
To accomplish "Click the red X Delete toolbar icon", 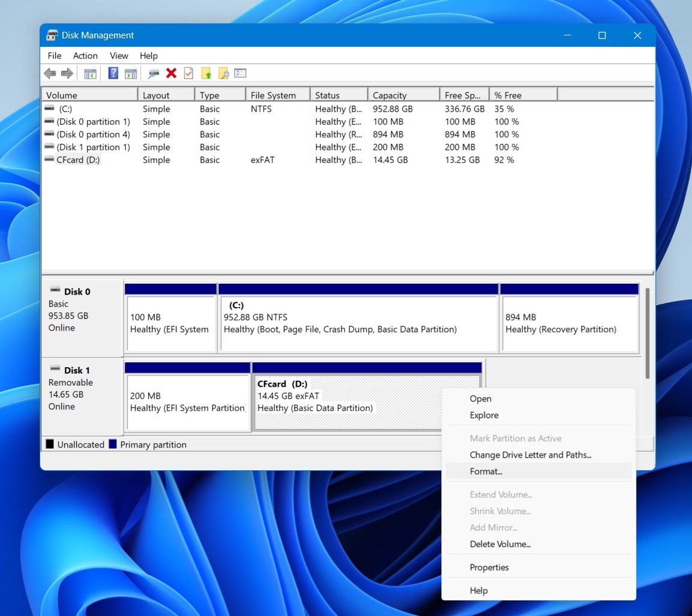I will tap(172, 73).
